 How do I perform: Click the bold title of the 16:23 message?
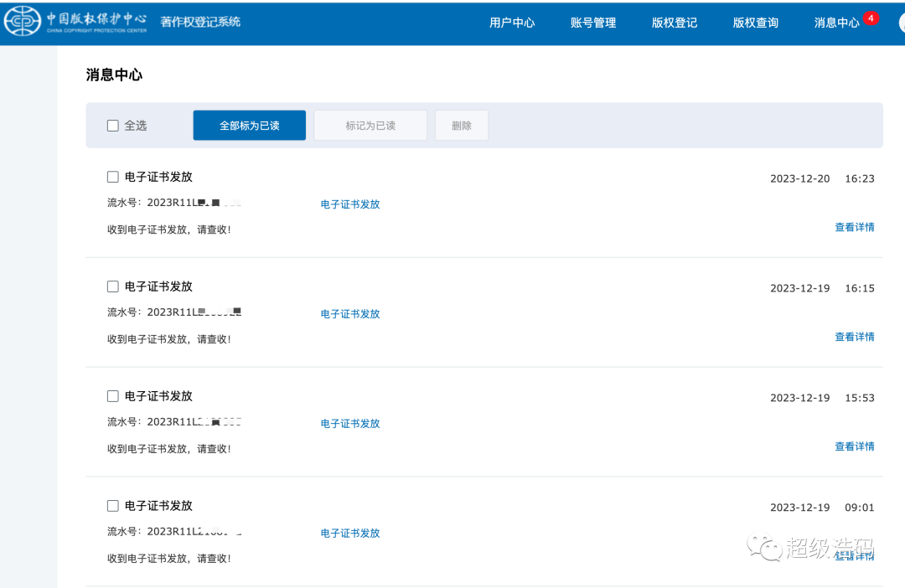(158, 177)
